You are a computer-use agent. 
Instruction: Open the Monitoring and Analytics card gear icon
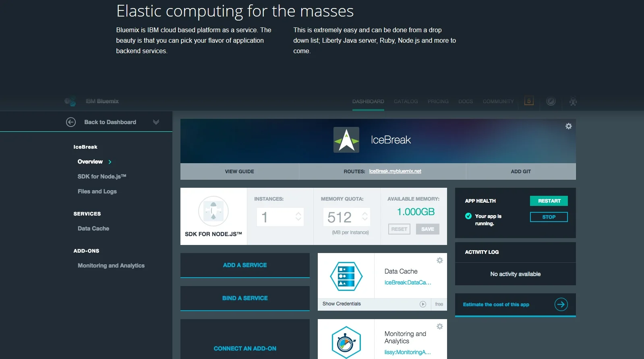[440, 326]
